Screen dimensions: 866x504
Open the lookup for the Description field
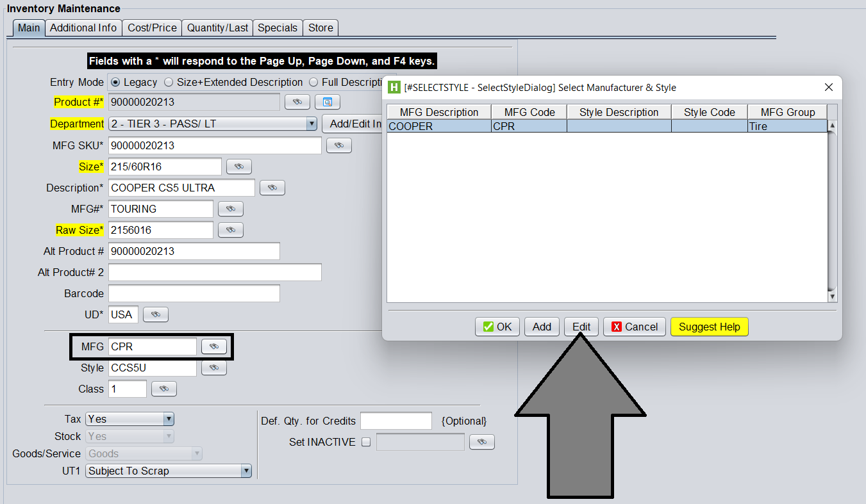tap(272, 188)
